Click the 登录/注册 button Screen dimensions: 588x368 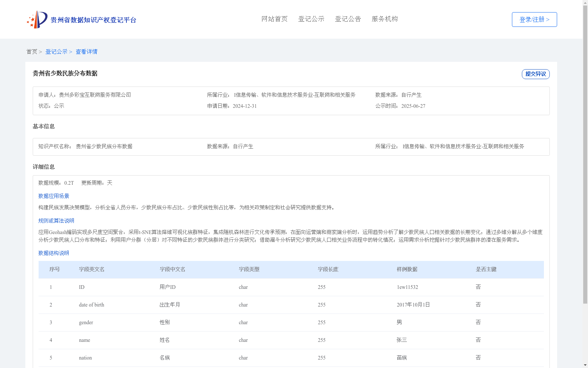534,20
